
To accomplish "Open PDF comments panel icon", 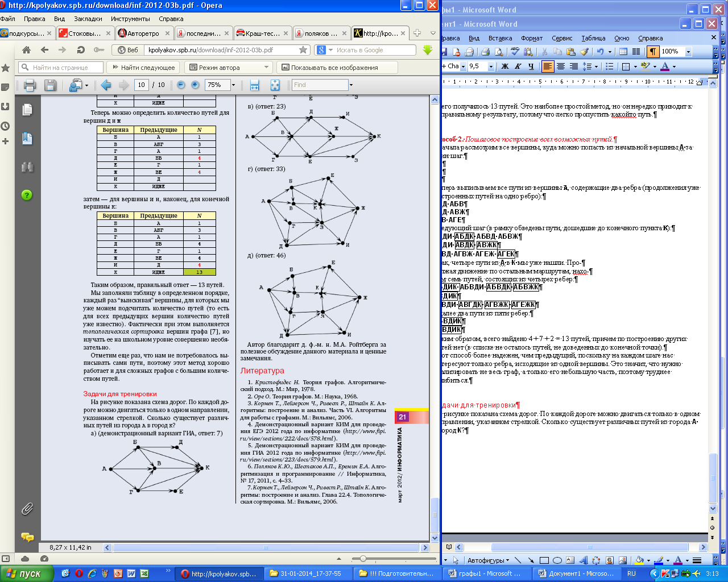I will click(x=27, y=537).
